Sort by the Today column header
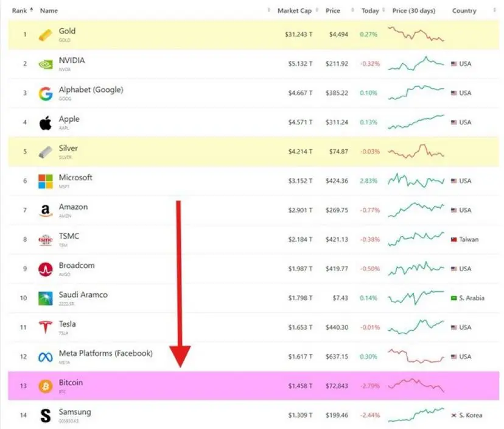 [370, 10]
